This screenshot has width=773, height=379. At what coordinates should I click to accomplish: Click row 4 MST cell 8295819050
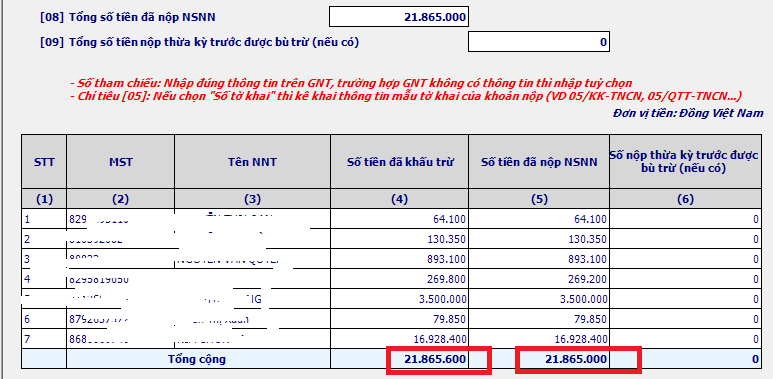point(121,279)
